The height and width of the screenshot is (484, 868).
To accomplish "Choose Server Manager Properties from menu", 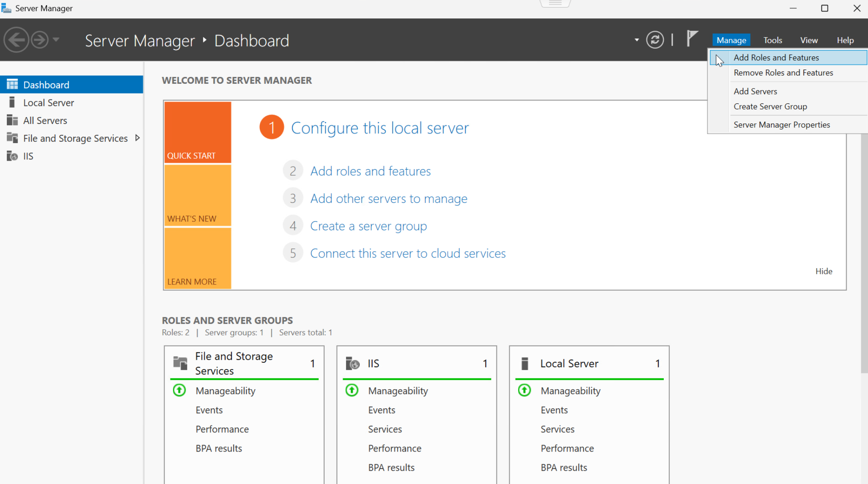I will (x=781, y=125).
